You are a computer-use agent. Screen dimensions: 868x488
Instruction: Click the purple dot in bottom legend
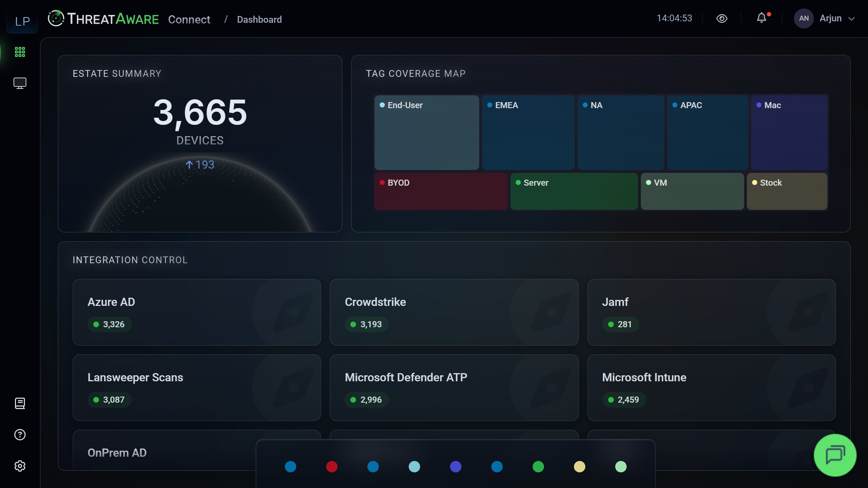tap(455, 467)
